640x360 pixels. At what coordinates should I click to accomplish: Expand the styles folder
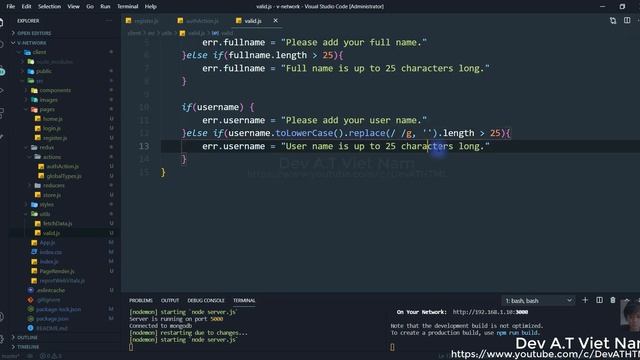[47, 204]
